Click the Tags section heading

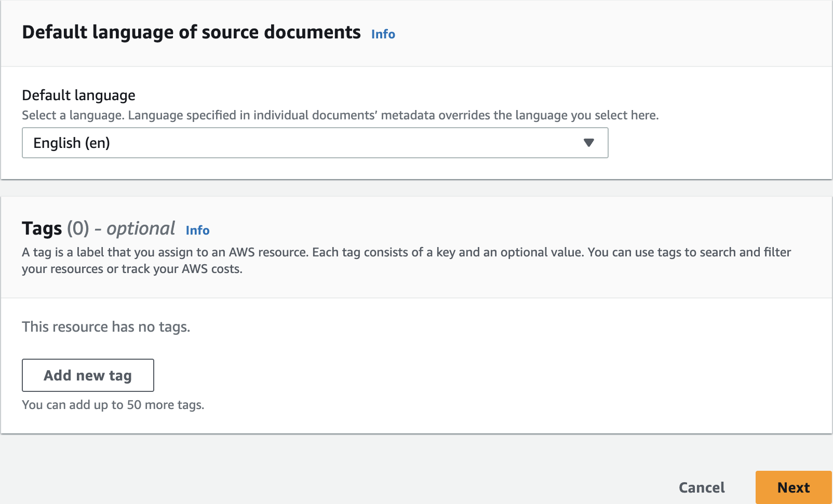[x=99, y=228]
